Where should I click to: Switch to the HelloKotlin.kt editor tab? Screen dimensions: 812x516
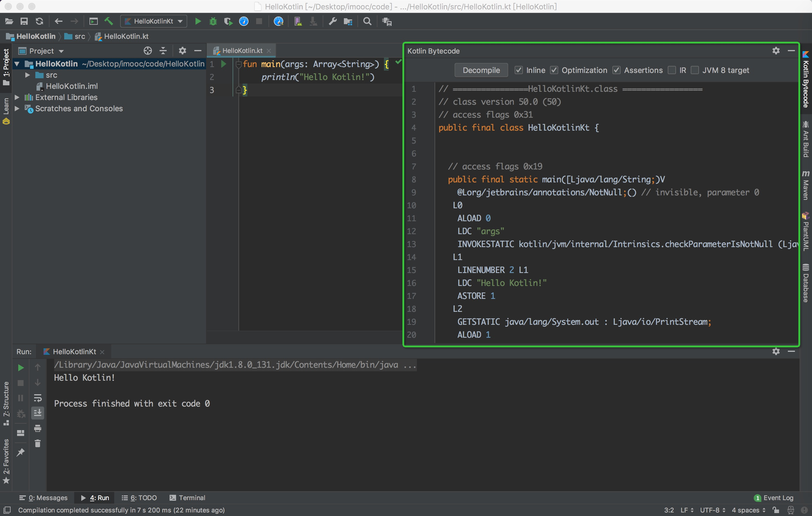[241, 51]
